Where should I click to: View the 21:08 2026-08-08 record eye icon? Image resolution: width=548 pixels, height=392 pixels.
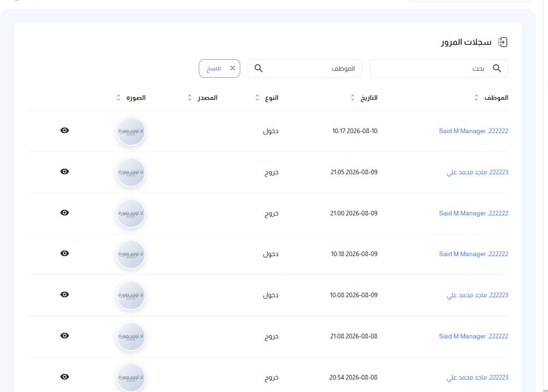coord(65,336)
